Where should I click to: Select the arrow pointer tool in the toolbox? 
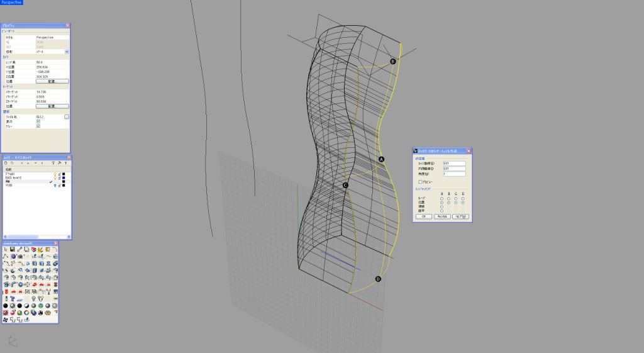tap(6, 250)
